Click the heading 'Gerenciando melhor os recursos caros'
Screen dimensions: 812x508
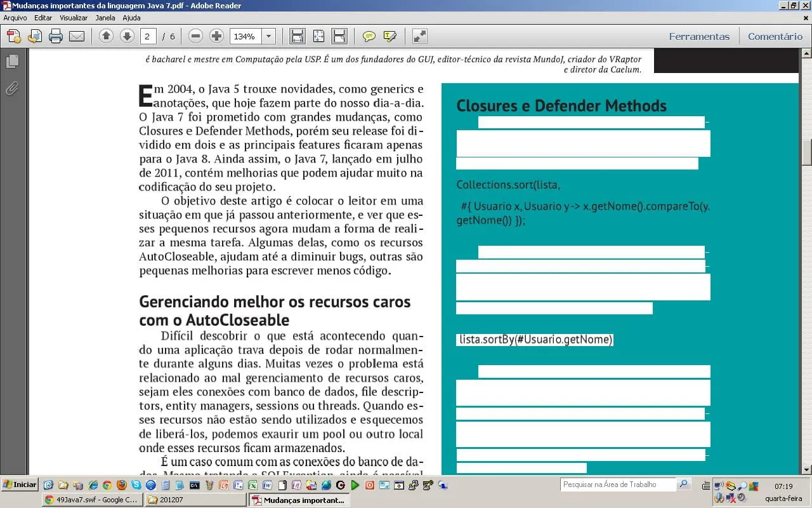coord(275,302)
